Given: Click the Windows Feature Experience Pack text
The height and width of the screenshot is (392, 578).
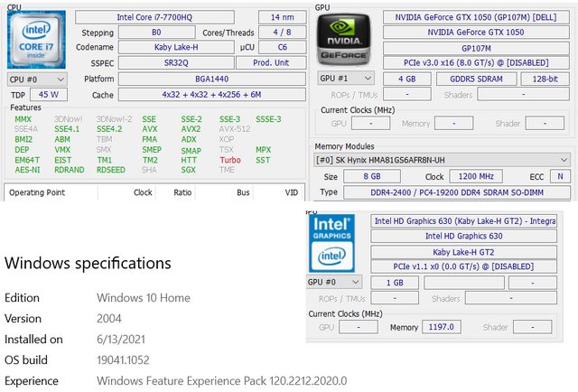Looking at the screenshot, I should pos(221,380).
